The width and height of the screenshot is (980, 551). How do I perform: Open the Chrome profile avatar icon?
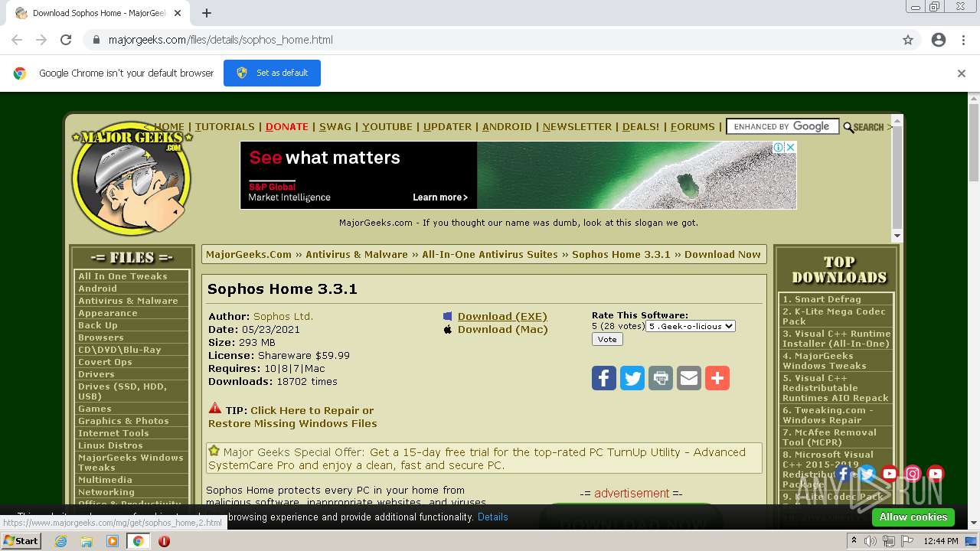pos(939,40)
